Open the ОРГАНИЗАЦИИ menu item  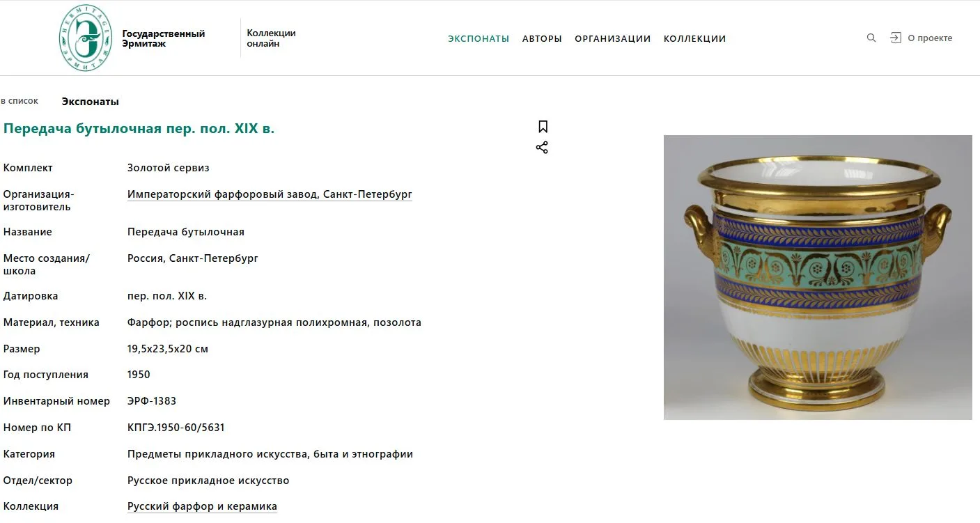coord(612,39)
